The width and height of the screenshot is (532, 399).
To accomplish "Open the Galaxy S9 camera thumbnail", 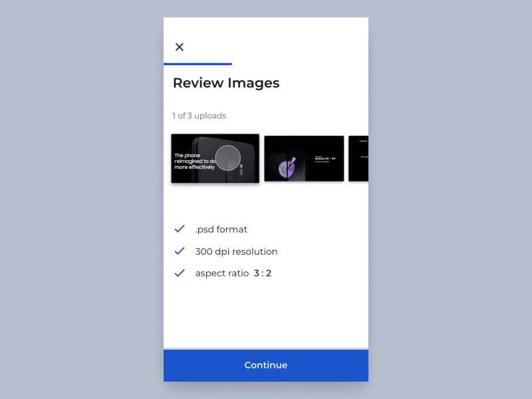I will pos(304,158).
